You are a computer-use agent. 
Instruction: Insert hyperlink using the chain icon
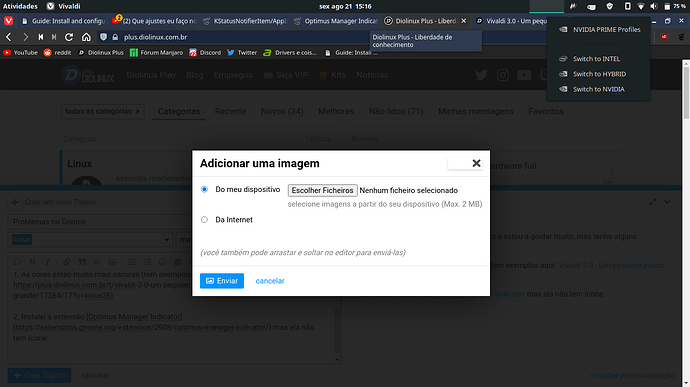coord(66,262)
